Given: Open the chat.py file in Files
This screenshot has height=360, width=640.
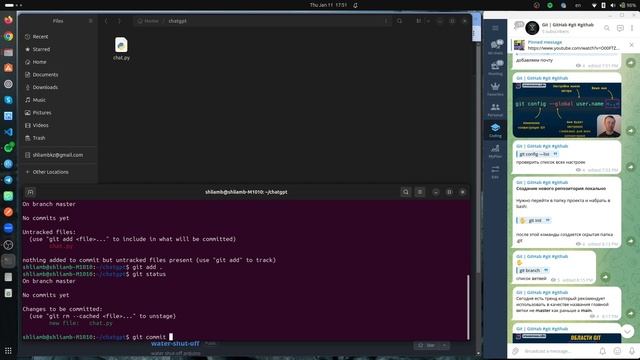Looking at the screenshot, I should point(121,49).
